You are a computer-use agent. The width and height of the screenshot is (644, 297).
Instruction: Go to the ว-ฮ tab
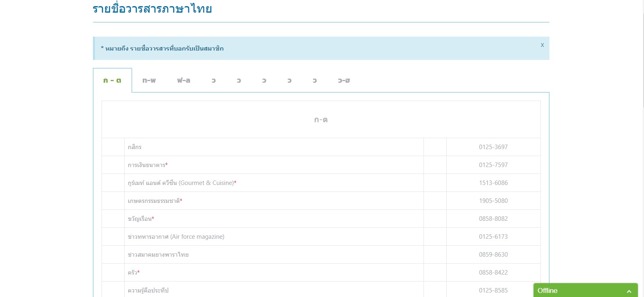click(344, 81)
